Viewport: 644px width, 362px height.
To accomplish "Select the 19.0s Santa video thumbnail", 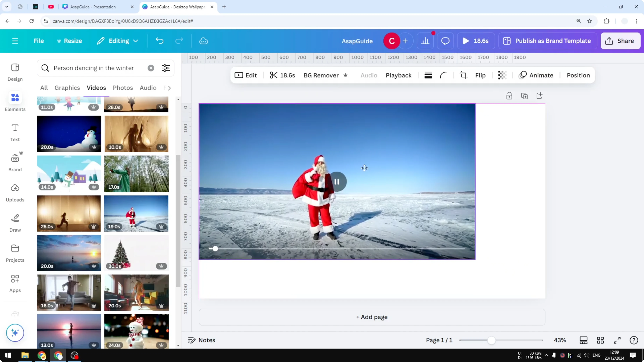I will coord(136,214).
